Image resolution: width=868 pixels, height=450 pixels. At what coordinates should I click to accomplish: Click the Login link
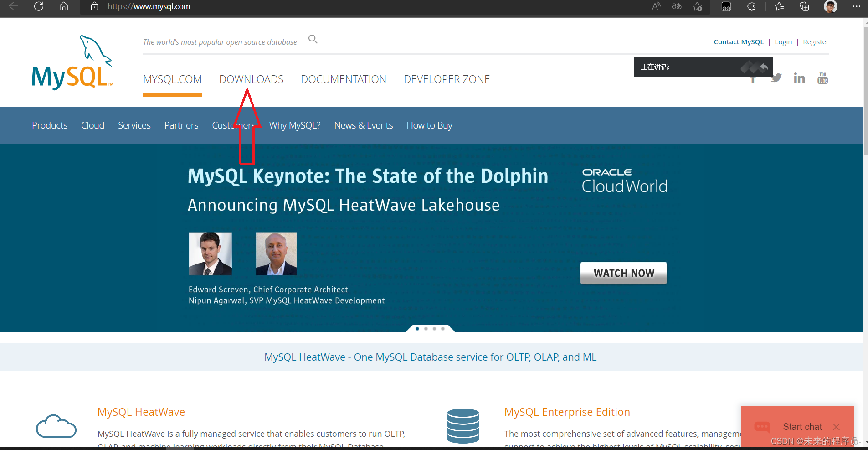pyautogui.click(x=783, y=42)
